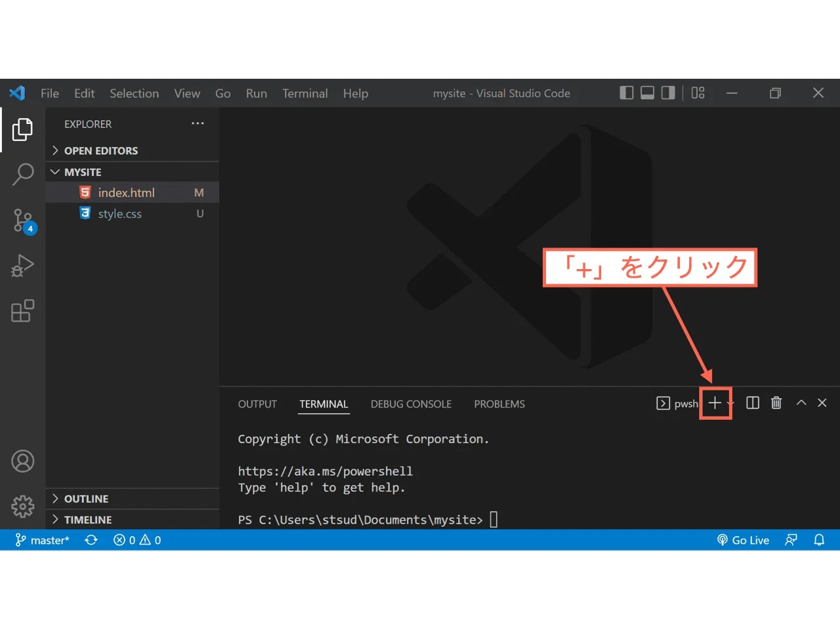Open the terminal profile dropdown arrow next to plus
This screenshot has height=630, width=840.
[728, 403]
